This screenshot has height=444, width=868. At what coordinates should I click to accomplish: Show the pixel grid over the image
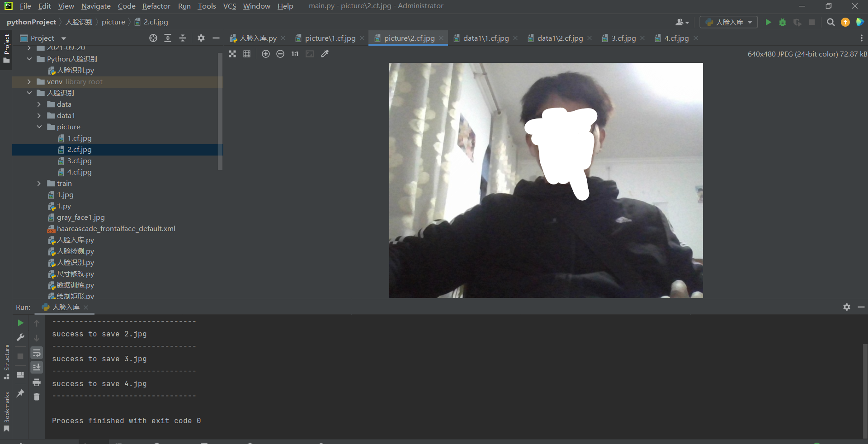(247, 54)
